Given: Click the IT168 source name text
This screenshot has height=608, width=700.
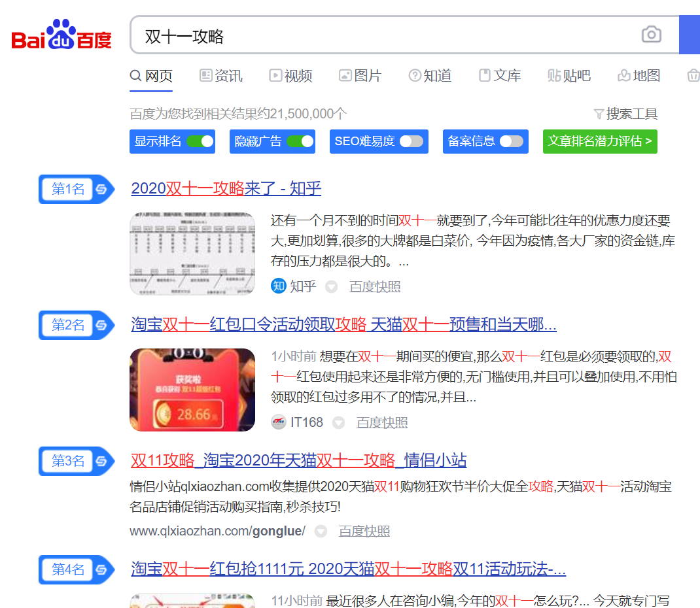Looking at the screenshot, I should tap(307, 422).
